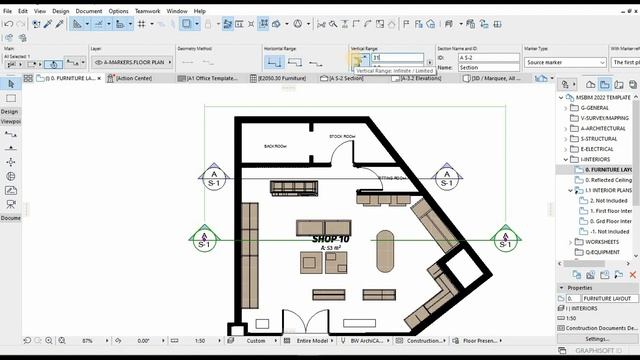Select the Arrow tool in toolbox
The height and width of the screenshot is (360, 640).
(11, 84)
